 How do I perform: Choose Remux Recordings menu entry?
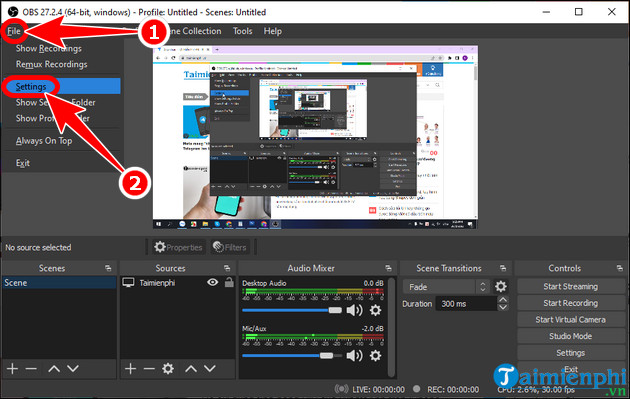[51, 64]
